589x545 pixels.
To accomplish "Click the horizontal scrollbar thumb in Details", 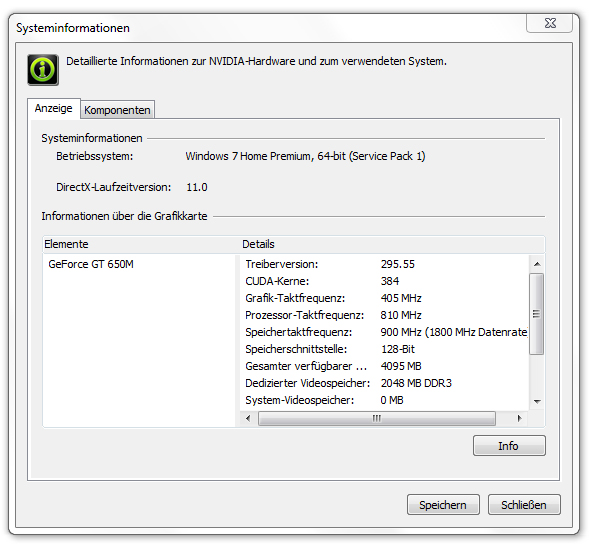I will coord(376,418).
